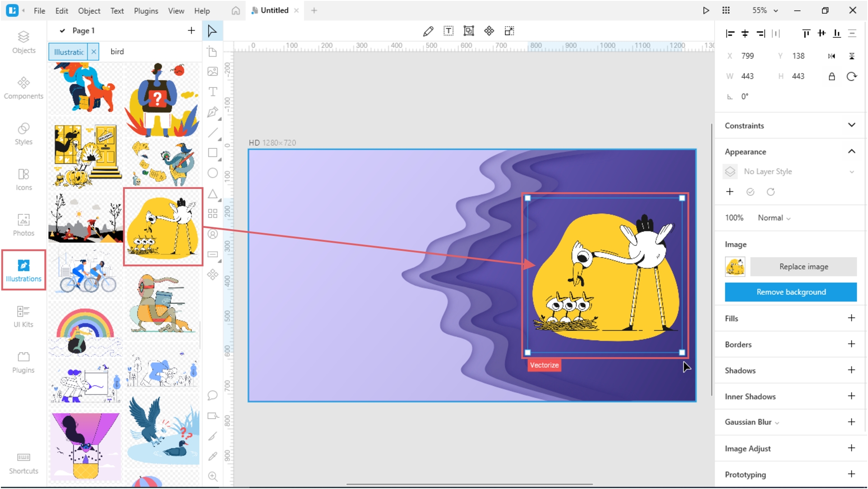Collapse the Appearance section
This screenshot has width=868, height=489.
tap(851, 151)
